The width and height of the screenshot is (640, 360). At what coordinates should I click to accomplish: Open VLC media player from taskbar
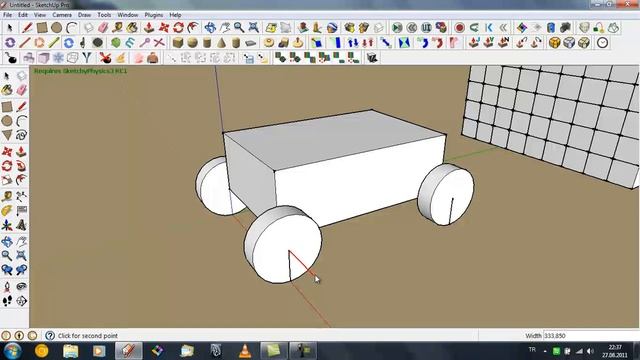[x=245, y=351]
